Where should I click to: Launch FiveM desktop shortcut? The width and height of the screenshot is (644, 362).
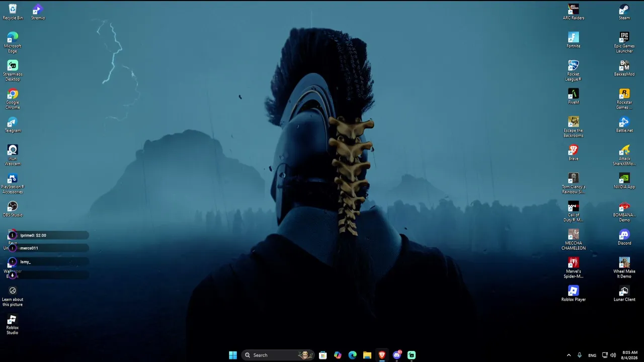coord(574,97)
